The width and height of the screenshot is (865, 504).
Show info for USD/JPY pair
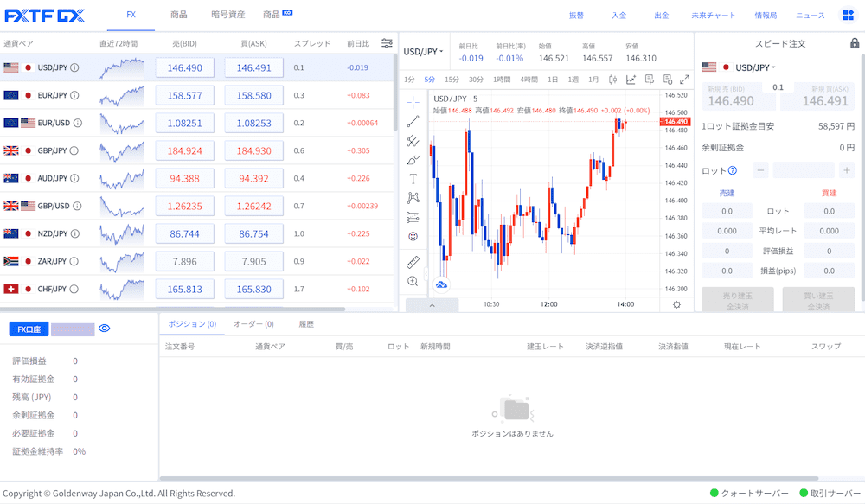(x=74, y=67)
